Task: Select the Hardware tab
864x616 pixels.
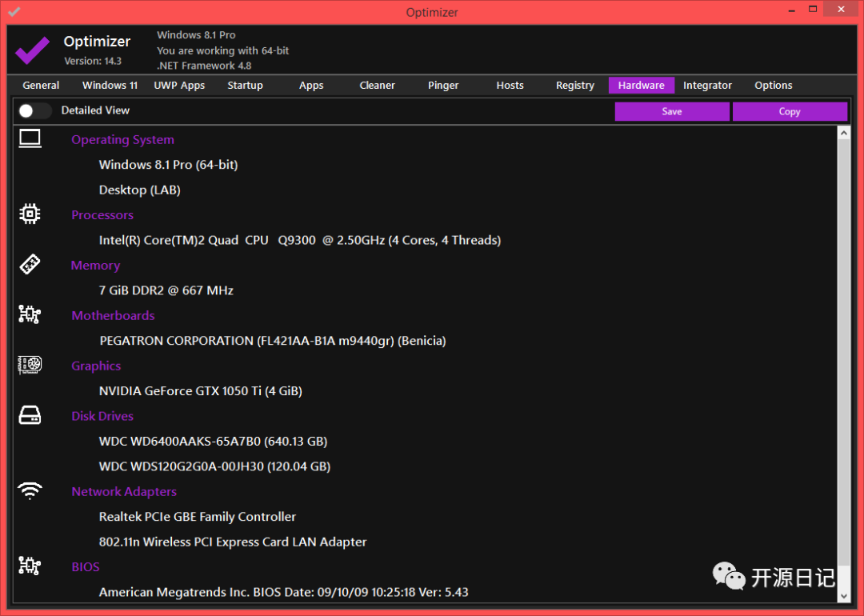Action: (642, 86)
